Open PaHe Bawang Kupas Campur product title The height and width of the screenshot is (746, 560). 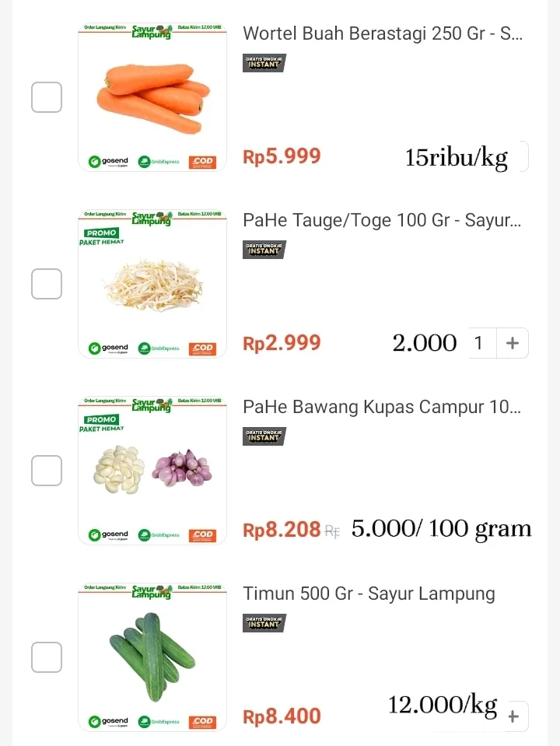382,408
